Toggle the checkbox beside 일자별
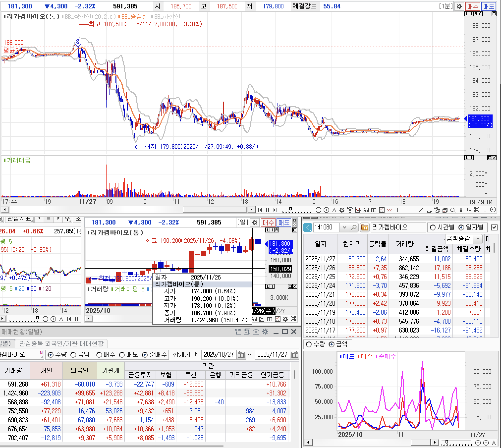The width and height of the screenshot is (501, 448). click(494, 227)
